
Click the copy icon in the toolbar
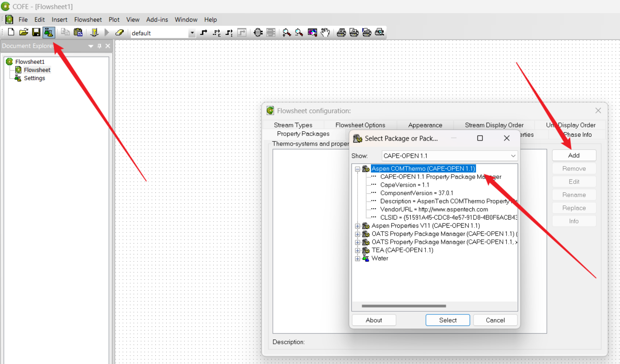(x=65, y=33)
